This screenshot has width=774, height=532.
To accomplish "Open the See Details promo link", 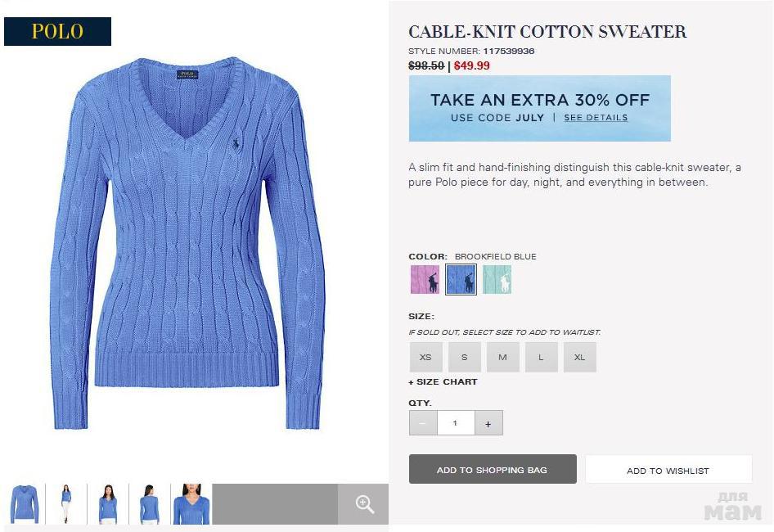I will tap(596, 118).
